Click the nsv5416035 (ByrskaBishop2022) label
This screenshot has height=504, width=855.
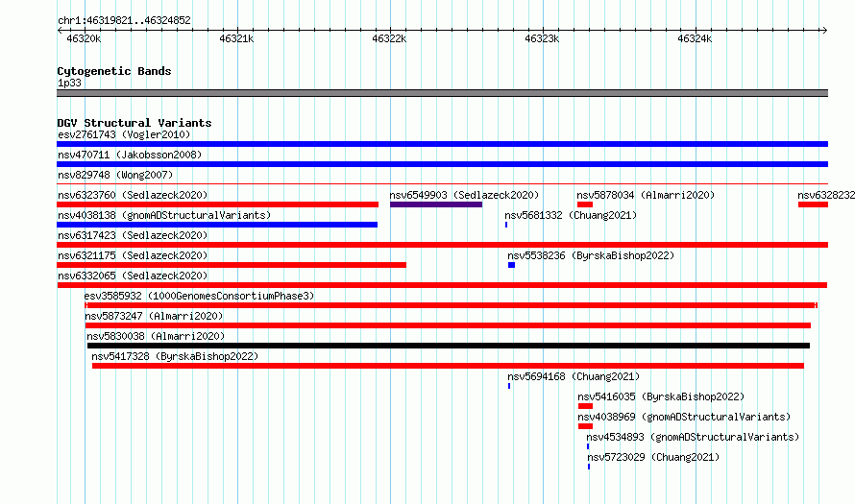[661, 396]
